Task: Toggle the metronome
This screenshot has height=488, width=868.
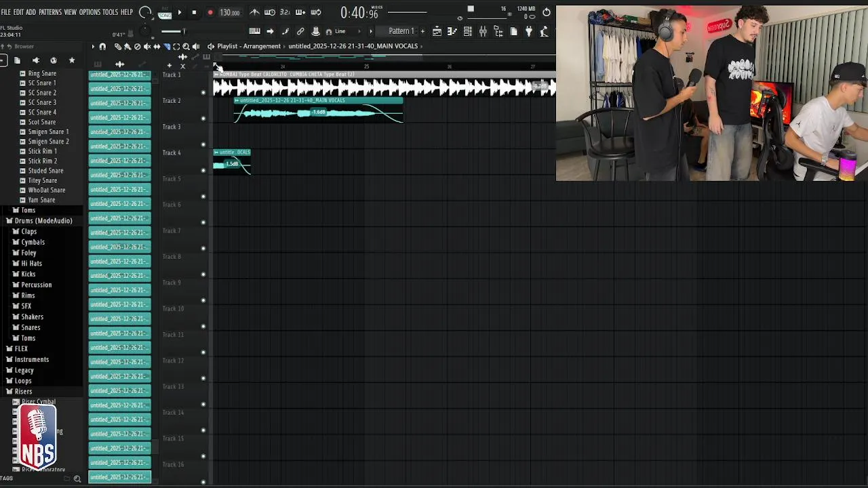Action: pos(254,12)
